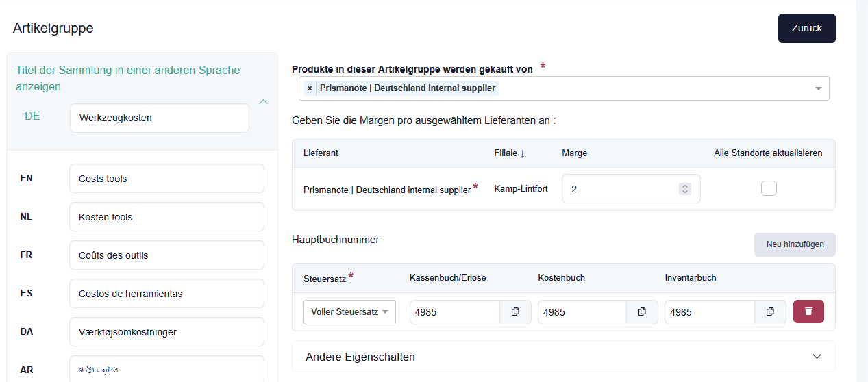Image resolution: width=868 pixels, height=382 pixels.
Task: Copy the Inventarbuch number value
Action: click(x=770, y=311)
